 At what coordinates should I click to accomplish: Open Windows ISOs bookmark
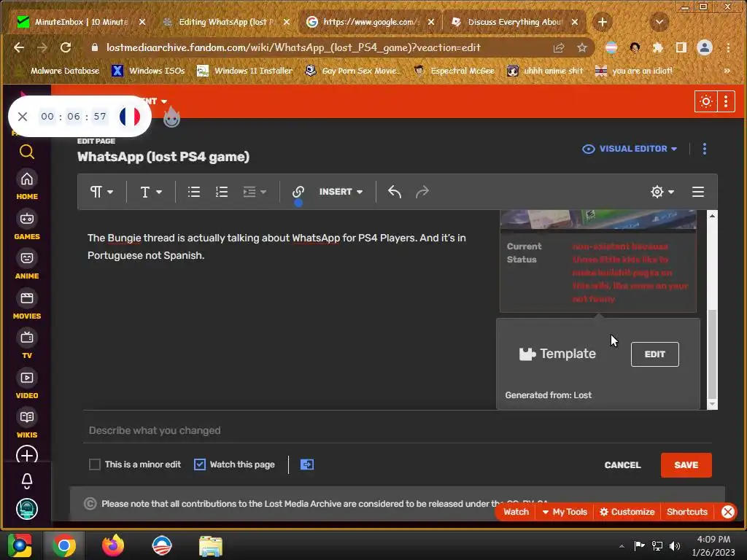tap(148, 71)
